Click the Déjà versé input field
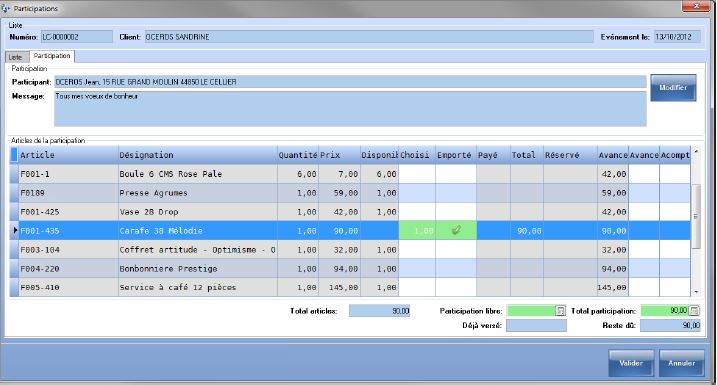This screenshot has width=717, height=385. point(536,325)
